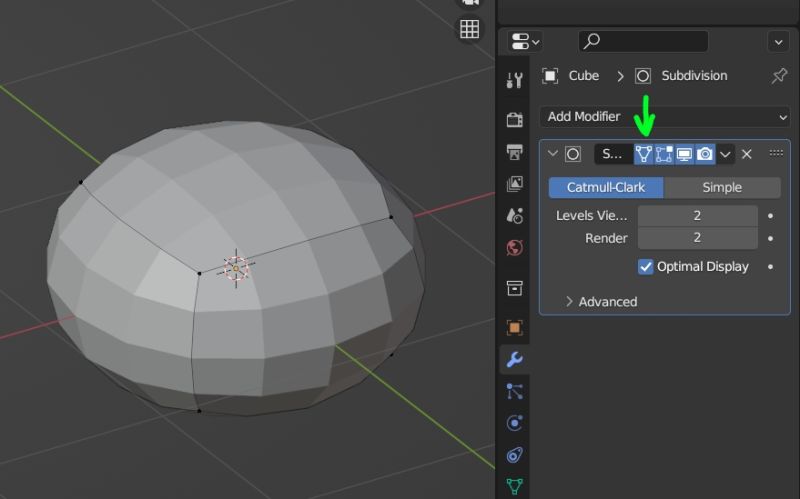Viewport: 800px width, 499px height.
Task: Open the Tool properties tab
Action: 514,80
